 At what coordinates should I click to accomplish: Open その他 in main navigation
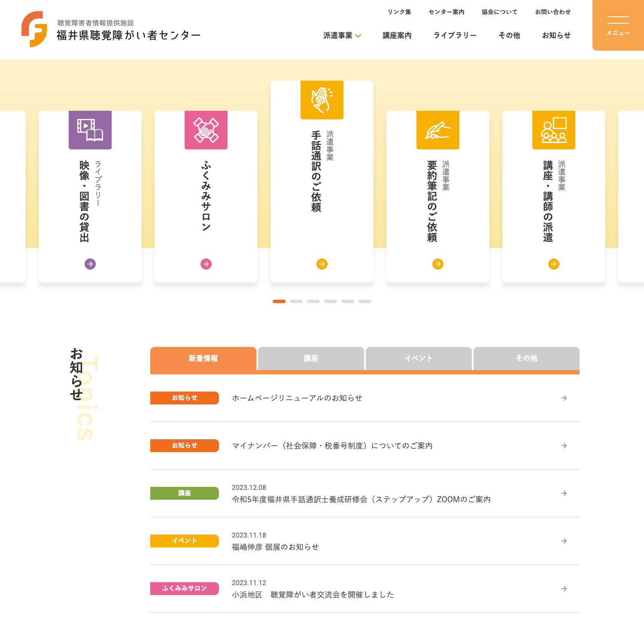tap(509, 35)
